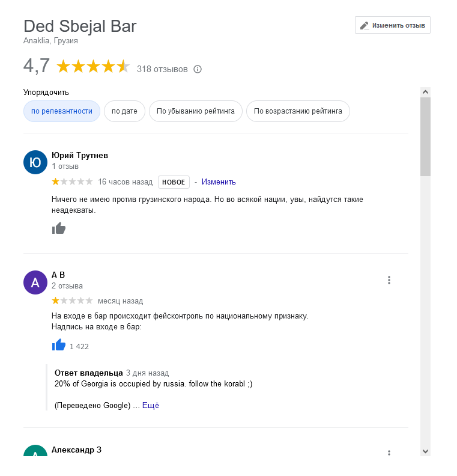Open three-dot menu for Александр З review

(389, 453)
